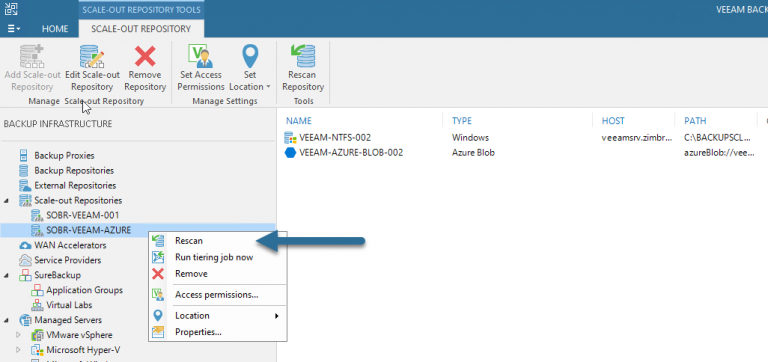Select SOBR-VEEAM-001 in the tree

pyautogui.click(x=82, y=215)
